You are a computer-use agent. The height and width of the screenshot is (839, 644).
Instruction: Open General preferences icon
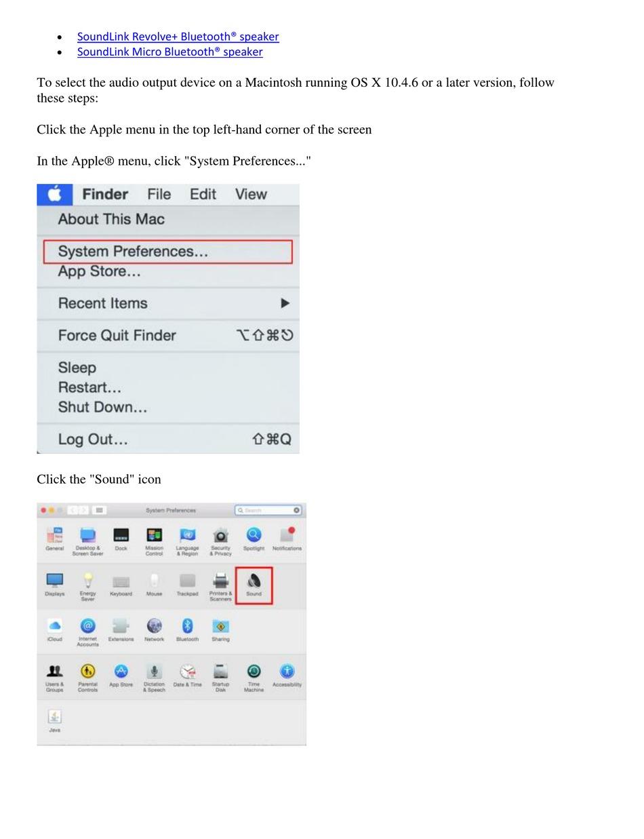point(55,539)
